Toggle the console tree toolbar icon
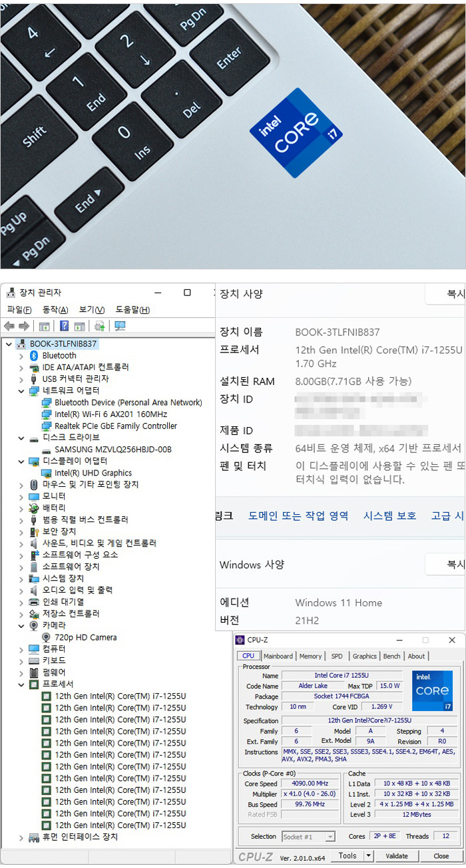Viewport: 466px width, 868px height. [44, 326]
